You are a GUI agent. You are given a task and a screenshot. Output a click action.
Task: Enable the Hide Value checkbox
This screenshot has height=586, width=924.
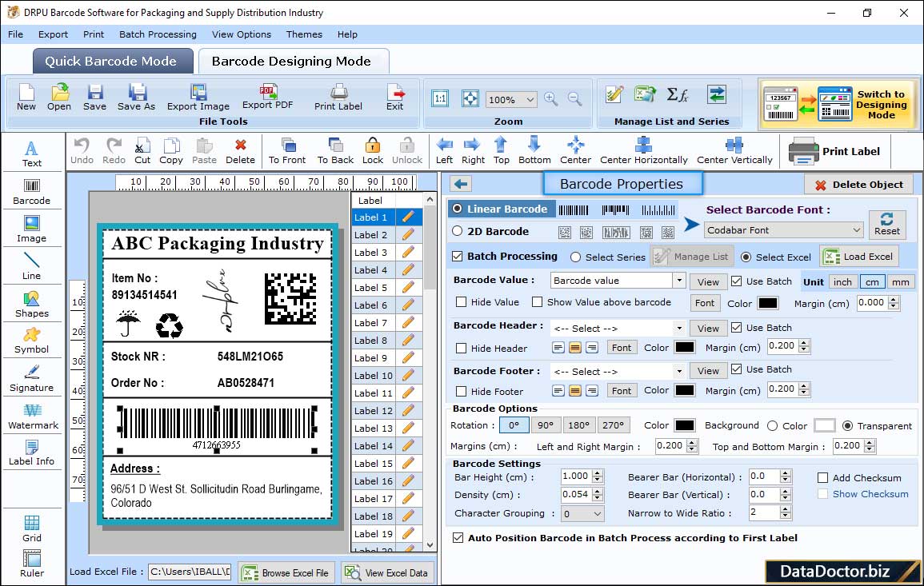click(462, 302)
